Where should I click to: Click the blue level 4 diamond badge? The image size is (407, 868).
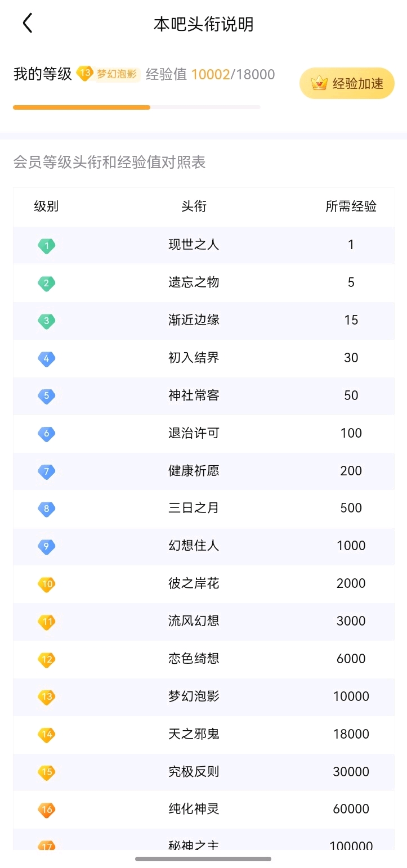pyautogui.click(x=47, y=359)
